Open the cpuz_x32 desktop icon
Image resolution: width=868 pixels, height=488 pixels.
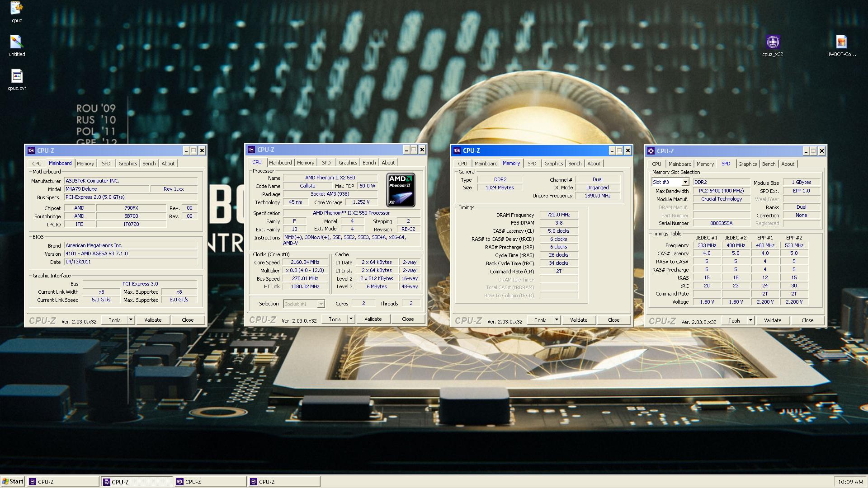point(773,46)
